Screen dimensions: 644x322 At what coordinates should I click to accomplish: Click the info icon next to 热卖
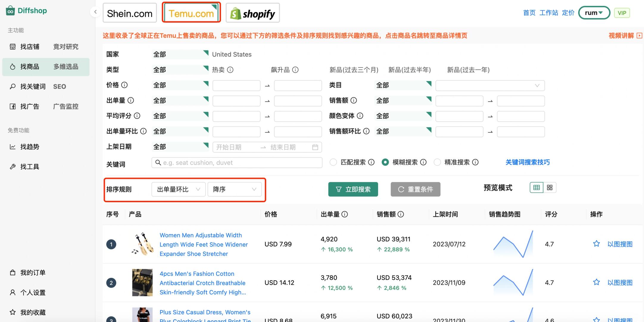(x=230, y=70)
